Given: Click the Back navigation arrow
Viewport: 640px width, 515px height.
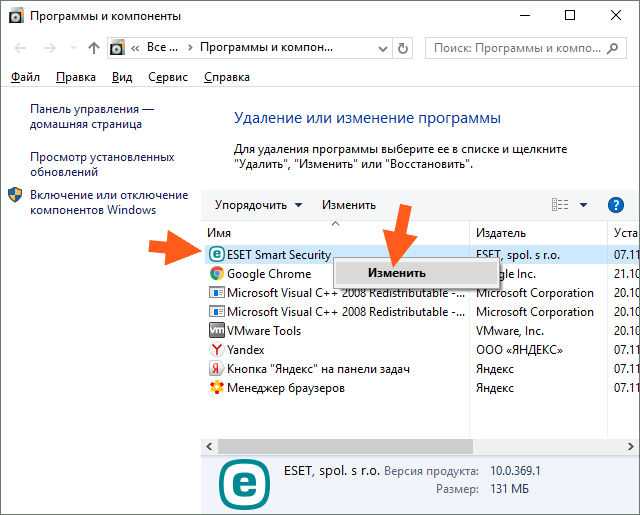Looking at the screenshot, I should tap(20, 48).
